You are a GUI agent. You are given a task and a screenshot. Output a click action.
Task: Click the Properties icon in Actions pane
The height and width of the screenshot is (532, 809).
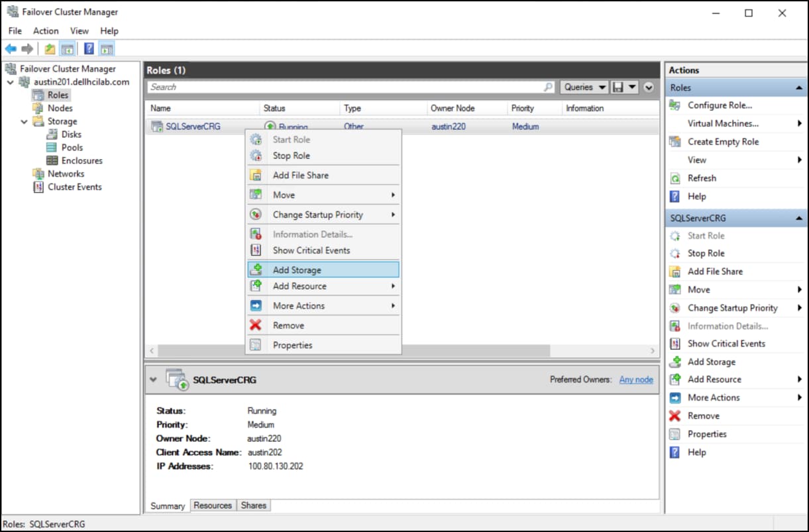675,434
